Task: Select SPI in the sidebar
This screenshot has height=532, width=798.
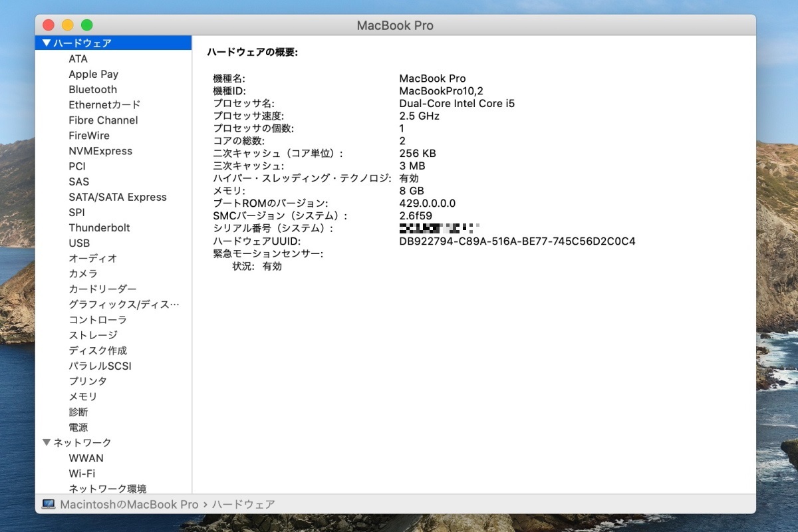Action: click(76, 212)
